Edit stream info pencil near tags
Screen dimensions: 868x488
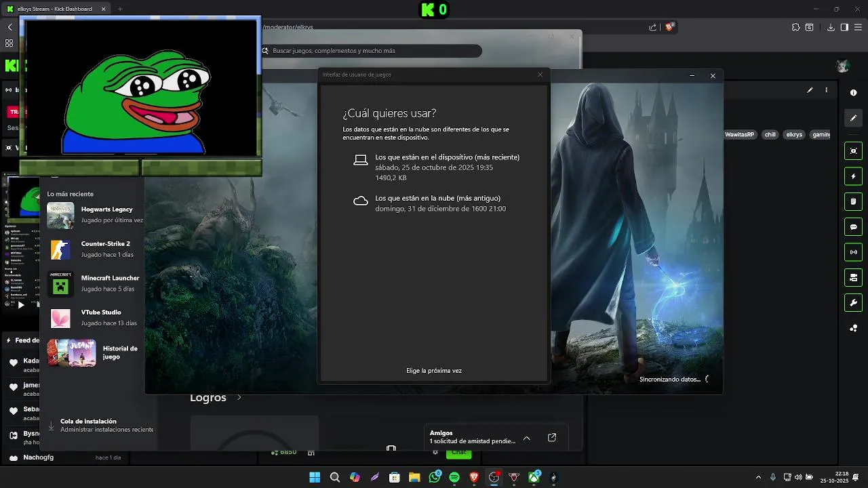click(810, 90)
